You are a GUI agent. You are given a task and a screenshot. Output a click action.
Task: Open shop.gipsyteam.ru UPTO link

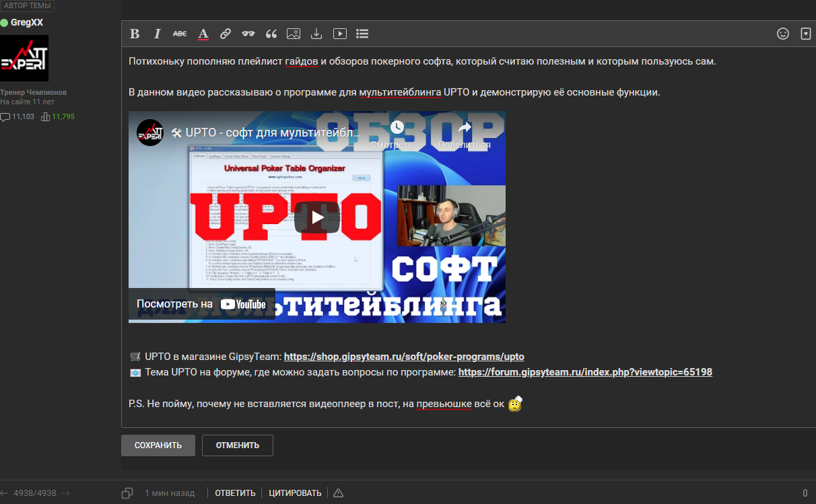tap(404, 357)
